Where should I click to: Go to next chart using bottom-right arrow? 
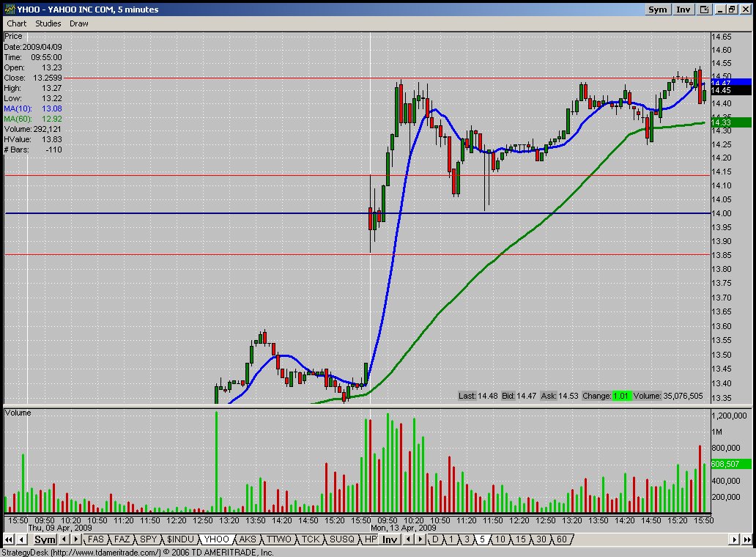tap(734, 539)
